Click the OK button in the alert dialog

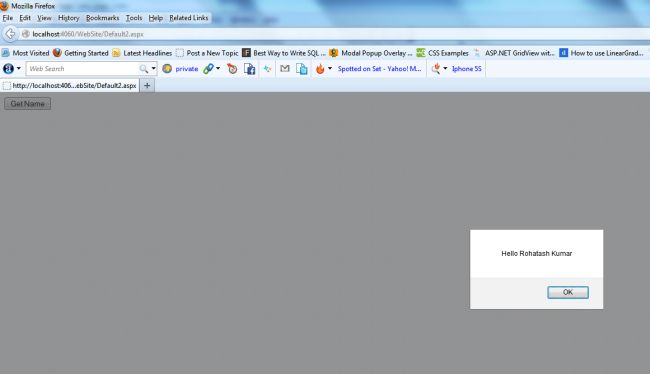pos(568,292)
